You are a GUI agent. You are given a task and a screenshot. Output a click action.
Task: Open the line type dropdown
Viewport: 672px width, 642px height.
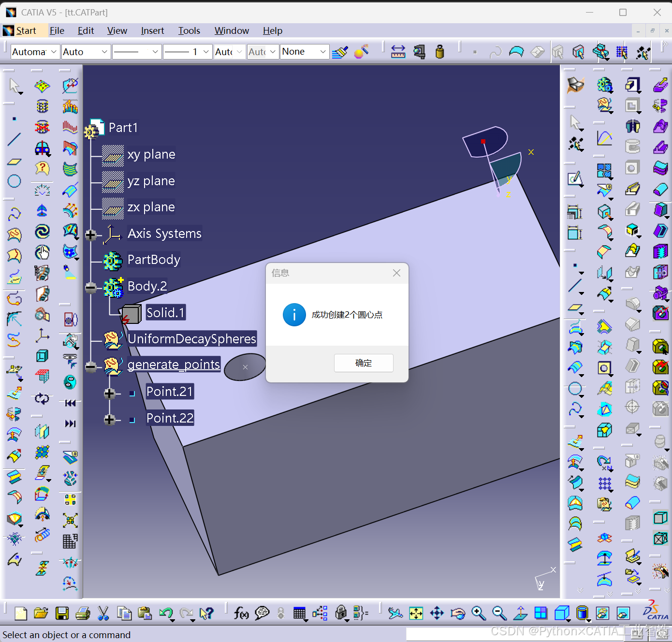coord(137,52)
